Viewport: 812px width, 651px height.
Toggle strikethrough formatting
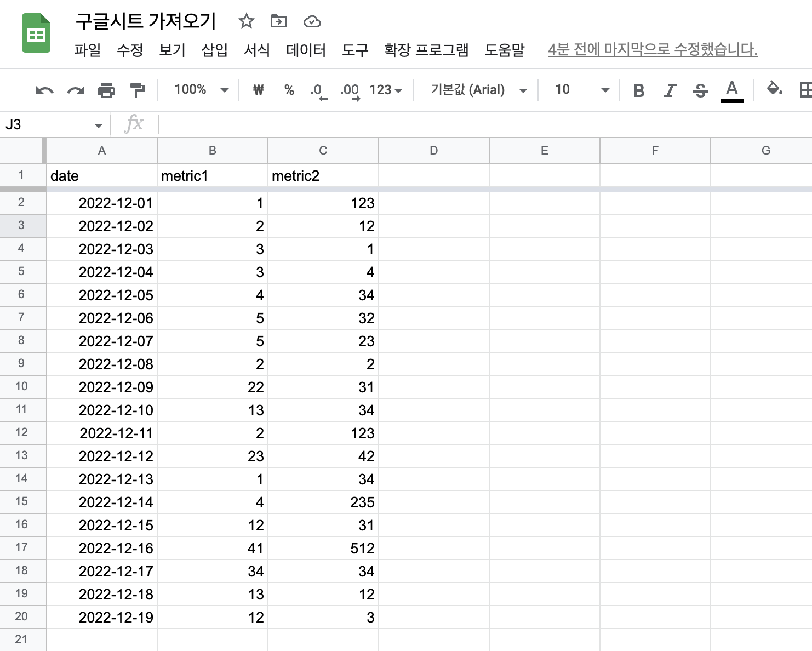(x=701, y=90)
